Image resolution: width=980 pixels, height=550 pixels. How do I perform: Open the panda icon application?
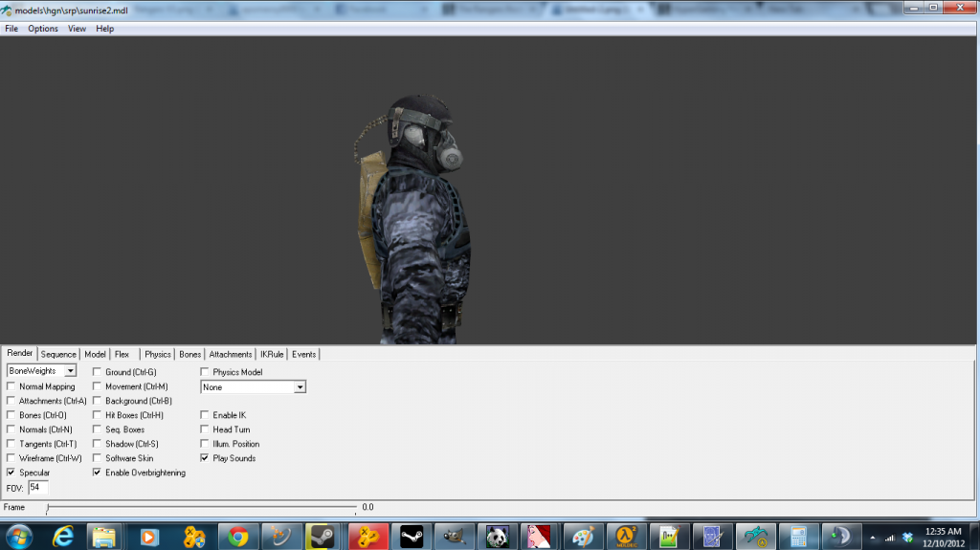pyautogui.click(x=498, y=537)
